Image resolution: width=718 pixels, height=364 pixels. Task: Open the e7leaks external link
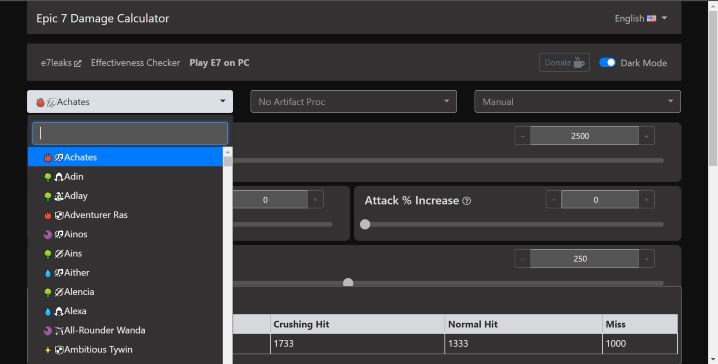(61, 63)
